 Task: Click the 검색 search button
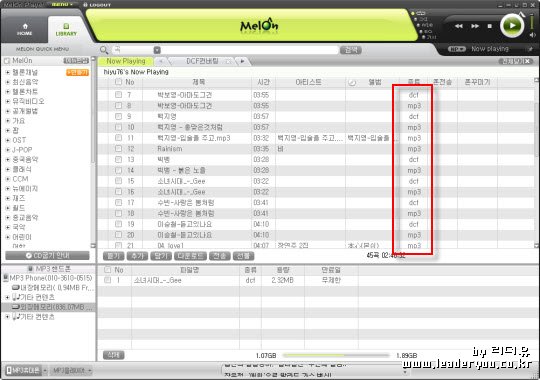(351, 50)
